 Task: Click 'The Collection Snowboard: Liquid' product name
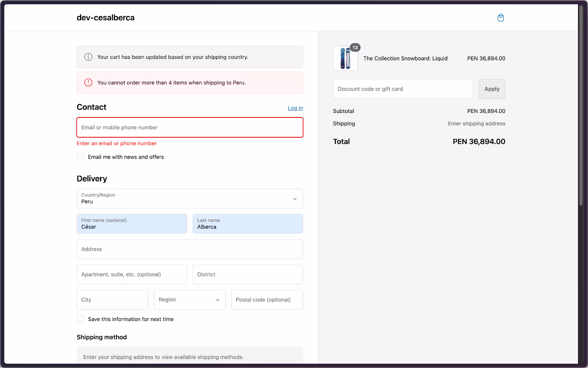pos(405,58)
